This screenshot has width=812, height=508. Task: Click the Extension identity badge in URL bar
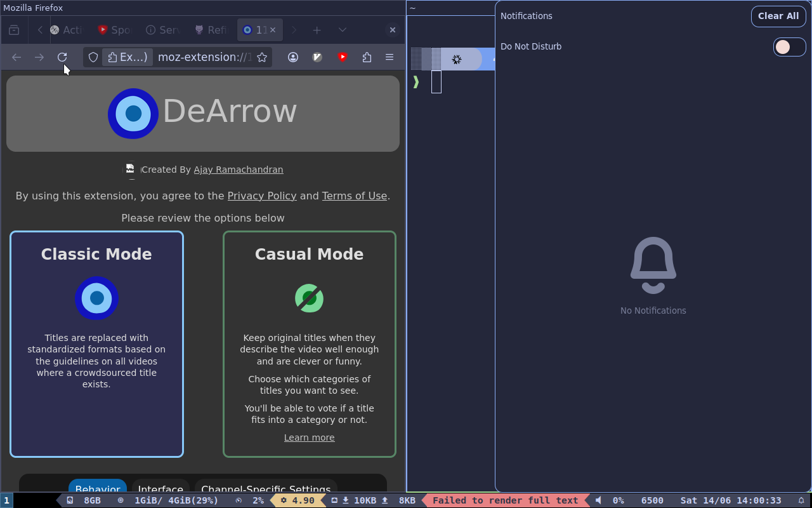[128, 57]
